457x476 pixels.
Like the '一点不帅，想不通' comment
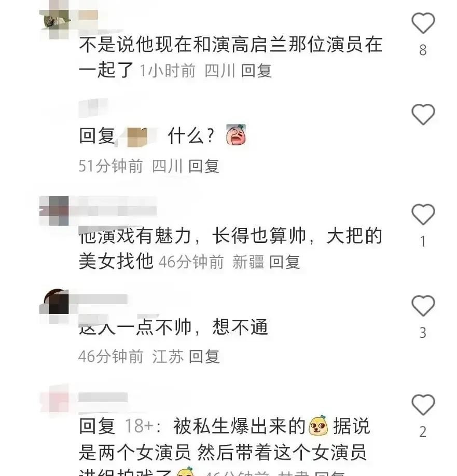coord(423,305)
